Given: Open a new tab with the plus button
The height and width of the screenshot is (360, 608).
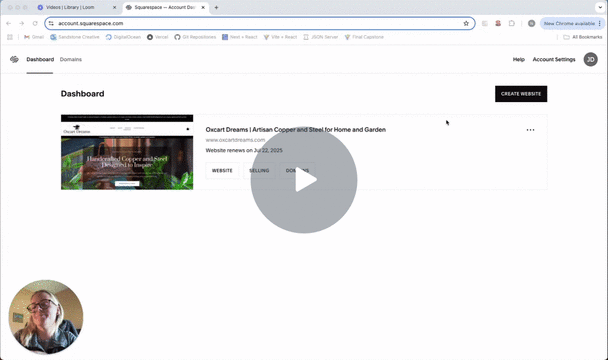Looking at the screenshot, I should pyautogui.click(x=216, y=7).
